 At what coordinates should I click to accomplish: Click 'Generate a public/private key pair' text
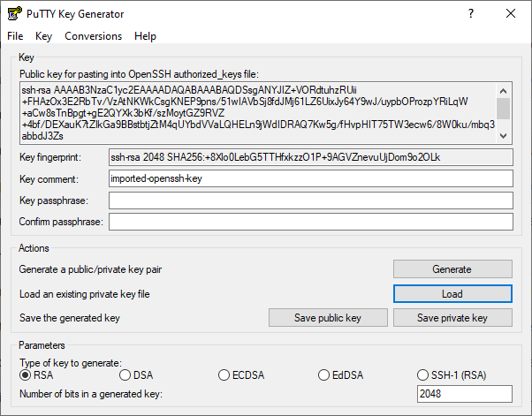pos(90,269)
